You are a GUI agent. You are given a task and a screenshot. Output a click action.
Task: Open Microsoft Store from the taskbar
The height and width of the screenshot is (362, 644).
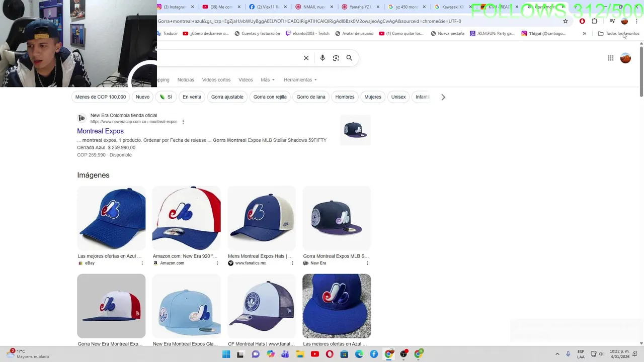coord(344,354)
